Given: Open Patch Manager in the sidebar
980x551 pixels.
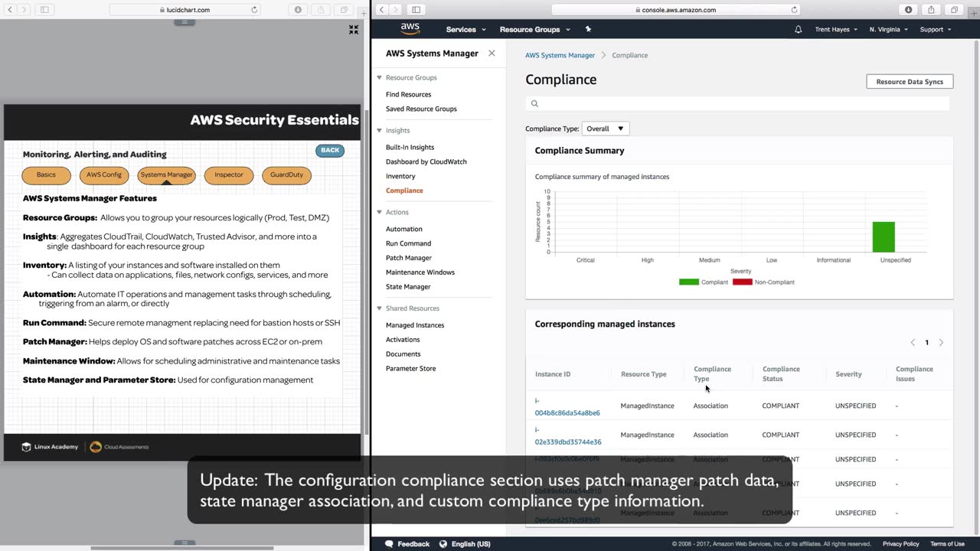Looking at the screenshot, I should (x=409, y=258).
